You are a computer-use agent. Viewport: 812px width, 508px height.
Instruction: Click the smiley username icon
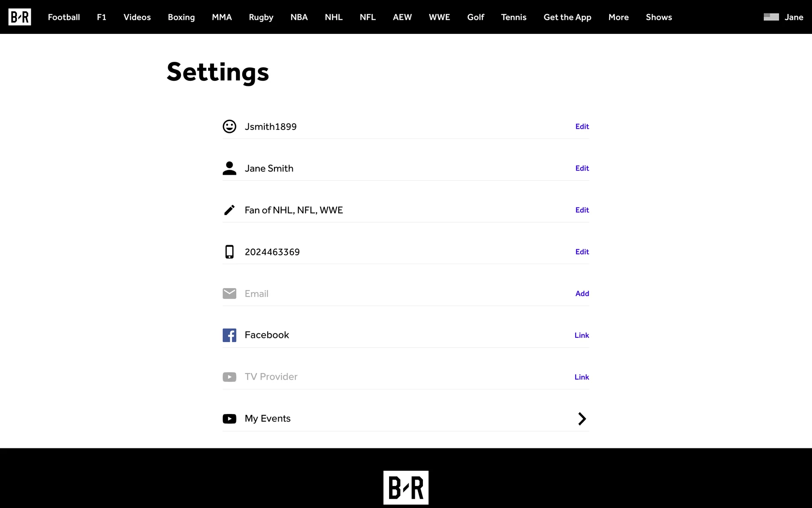(x=229, y=127)
